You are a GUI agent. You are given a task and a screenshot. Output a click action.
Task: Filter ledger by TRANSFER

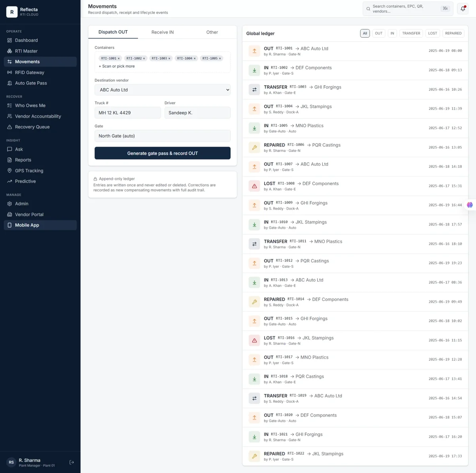click(411, 33)
